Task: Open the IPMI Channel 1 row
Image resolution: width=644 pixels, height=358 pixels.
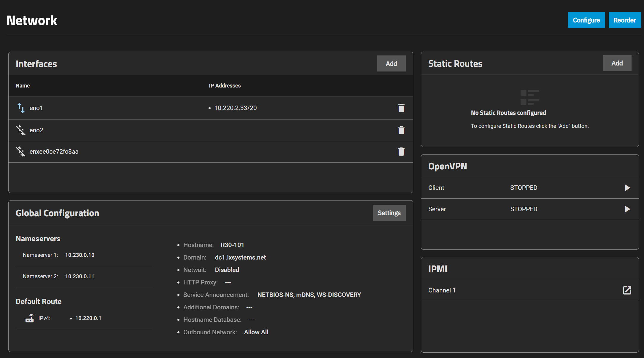Action: pyautogui.click(x=530, y=290)
